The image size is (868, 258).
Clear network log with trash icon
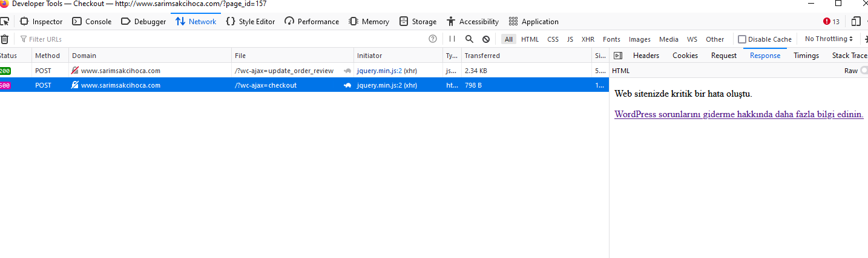[x=4, y=39]
